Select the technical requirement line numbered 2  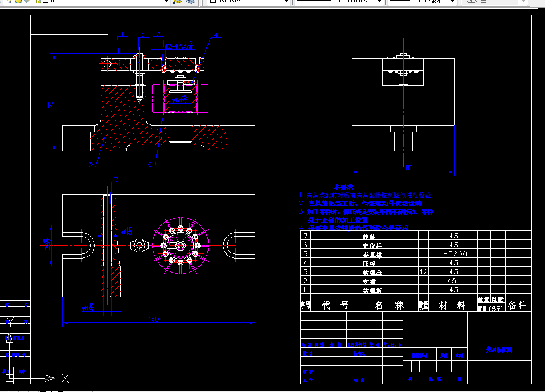pos(361,204)
